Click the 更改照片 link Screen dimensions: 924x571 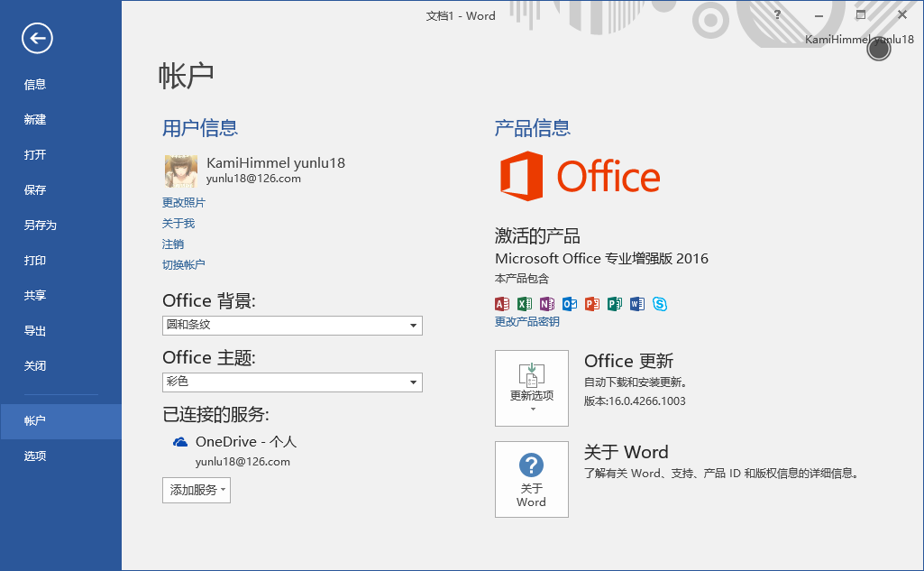pyautogui.click(x=184, y=202)
